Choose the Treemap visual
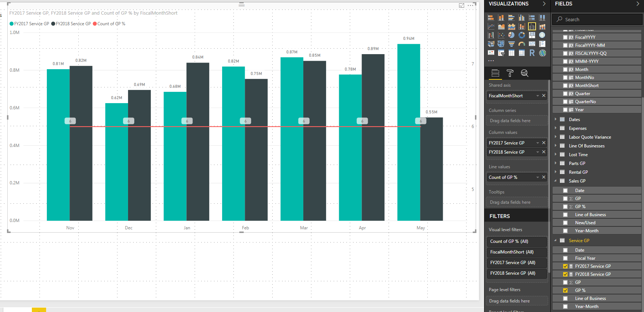This screenshot has width=644, height=312. click(x=532, y=35)
